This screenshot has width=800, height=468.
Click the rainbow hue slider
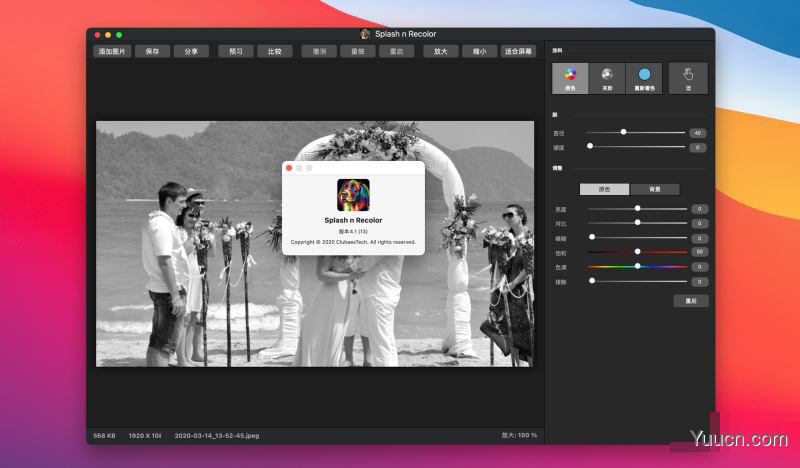[x=637, y=266]
